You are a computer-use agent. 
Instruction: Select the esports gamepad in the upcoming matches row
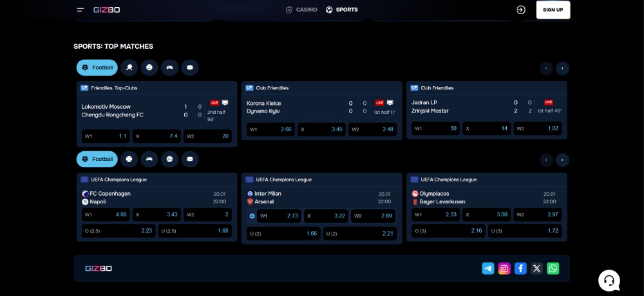point(149,159)
